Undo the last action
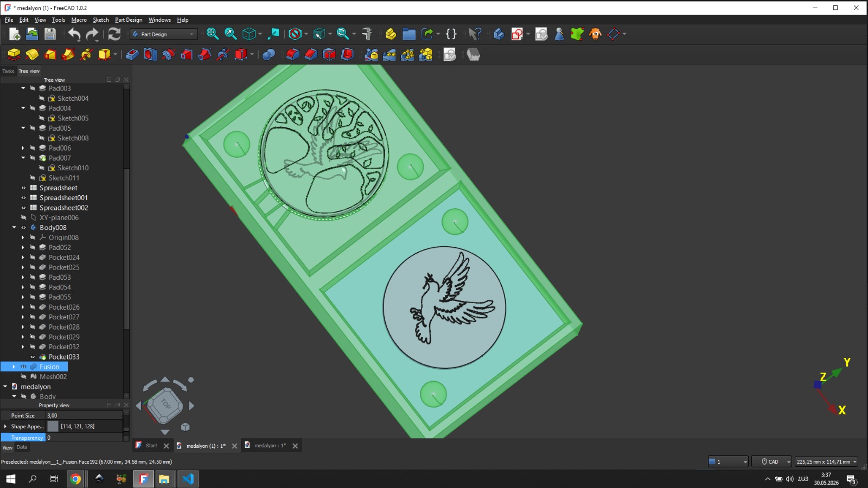 coord(74,34)
